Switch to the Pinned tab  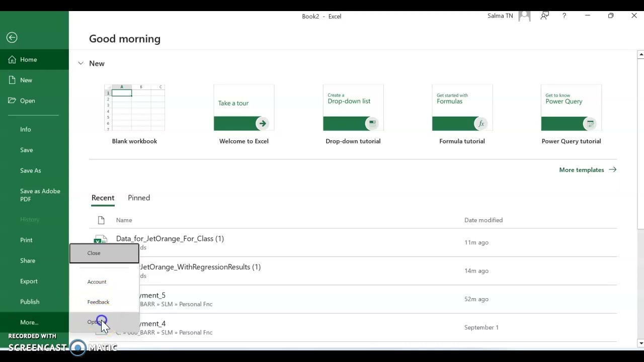point(139,198)
